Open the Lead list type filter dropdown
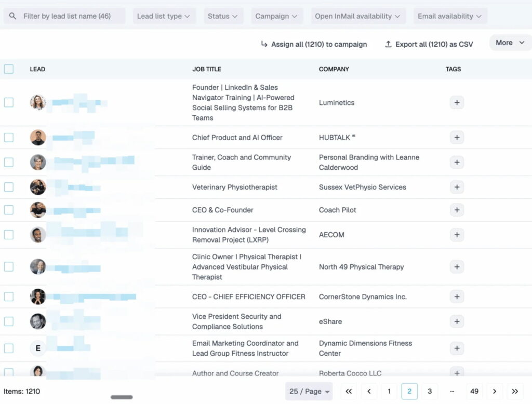532x404 pixels. point(164,16)
